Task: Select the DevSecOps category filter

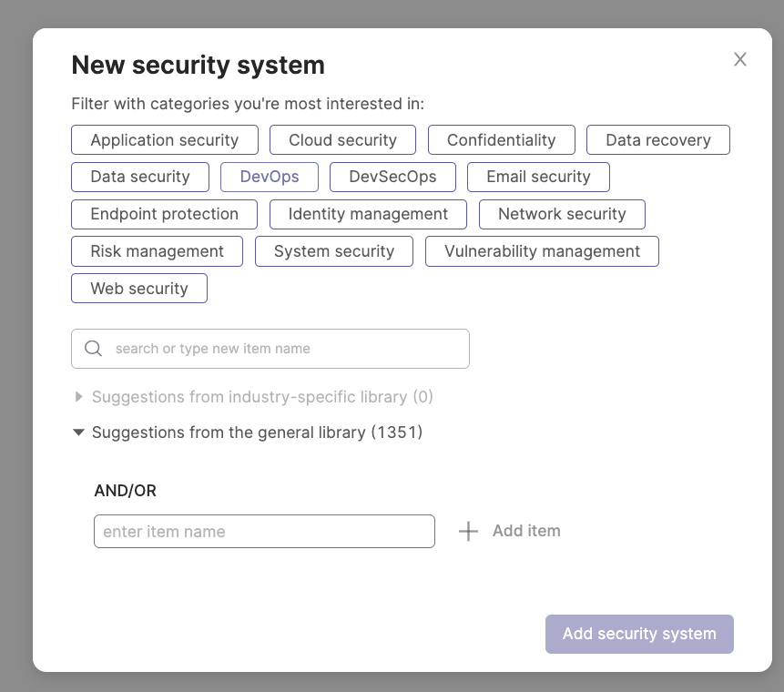Action: (392, 177)
